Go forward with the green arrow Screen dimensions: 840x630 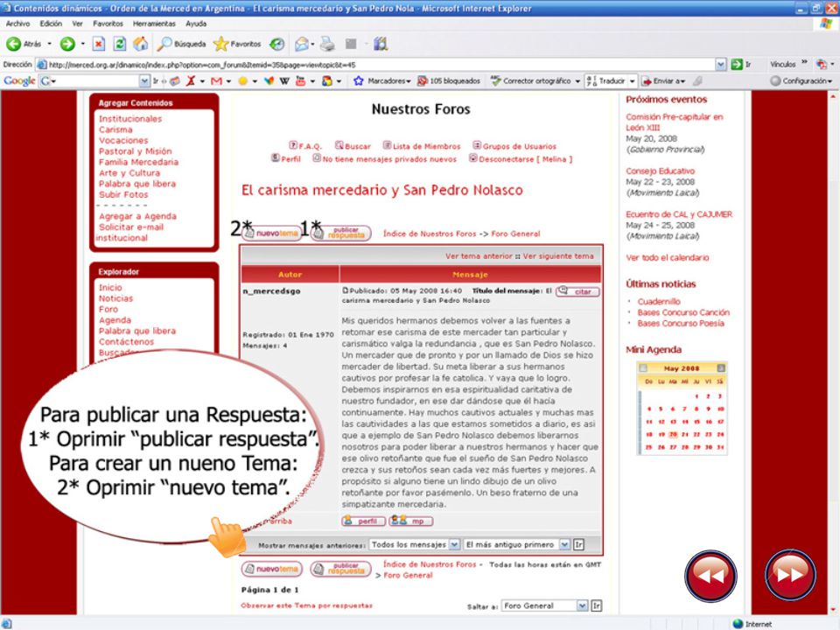[x=67, y=44]
